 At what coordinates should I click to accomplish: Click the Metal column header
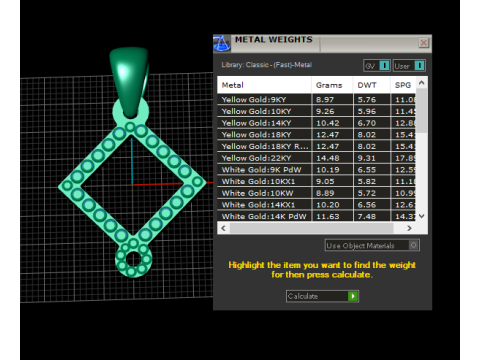[x=264, y=85]
